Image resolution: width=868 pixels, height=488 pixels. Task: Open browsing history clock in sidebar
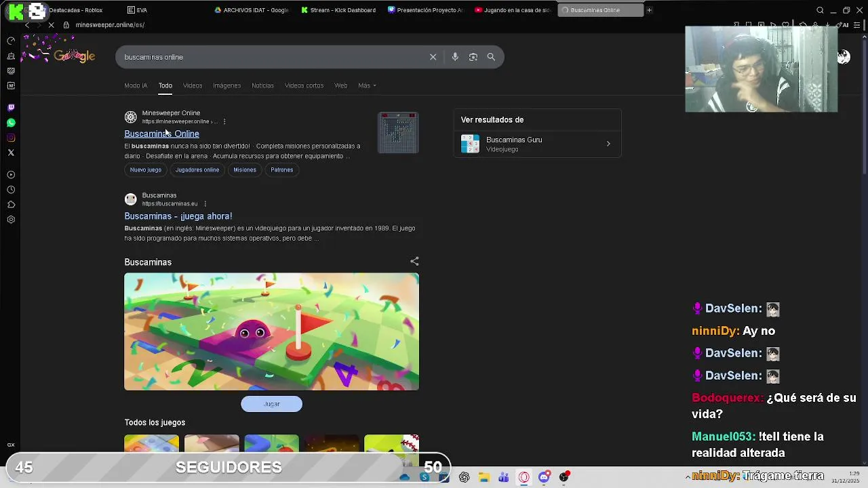11,190
